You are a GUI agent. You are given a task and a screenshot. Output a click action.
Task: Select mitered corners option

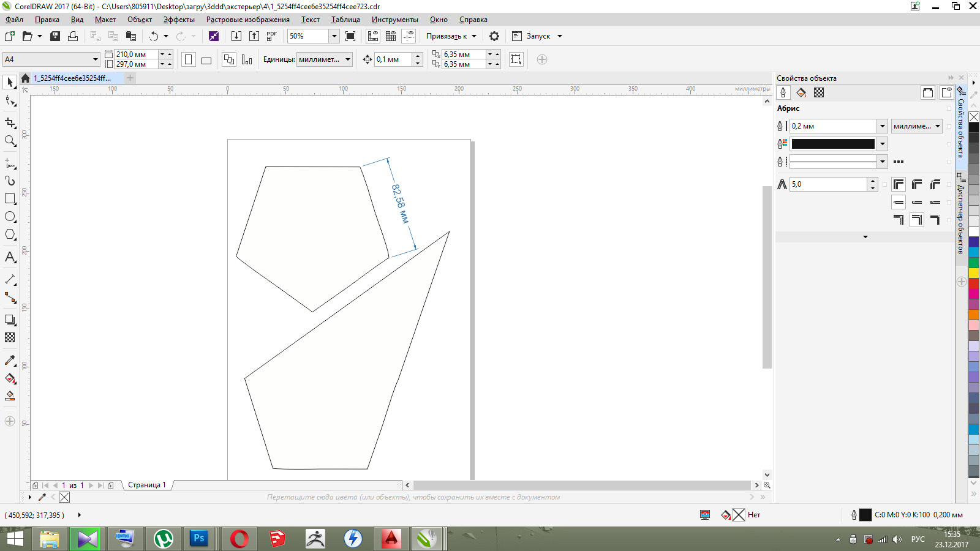coord(899,184)
